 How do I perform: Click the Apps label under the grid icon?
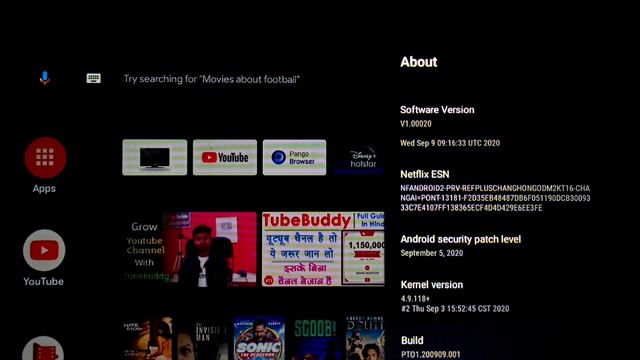44,189
